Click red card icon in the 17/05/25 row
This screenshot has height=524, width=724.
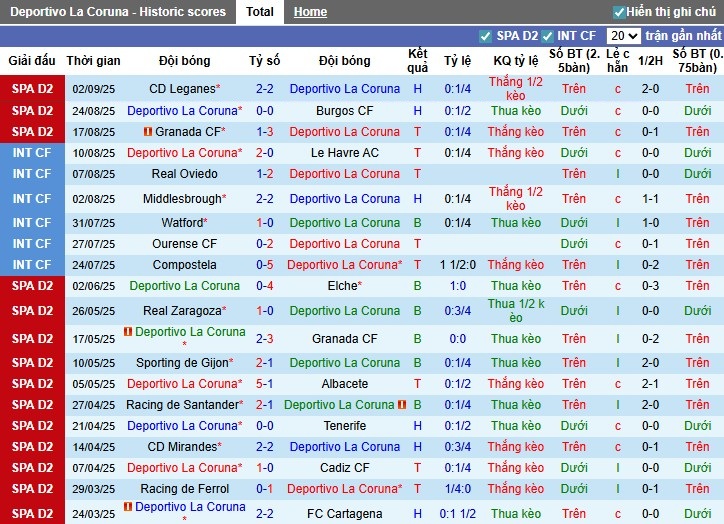coord(128,332)
